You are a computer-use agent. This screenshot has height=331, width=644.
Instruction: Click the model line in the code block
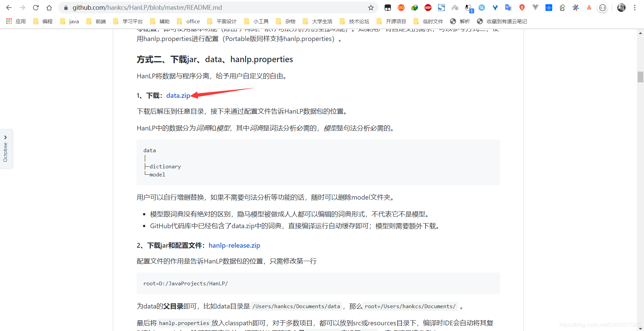point(155,174)
